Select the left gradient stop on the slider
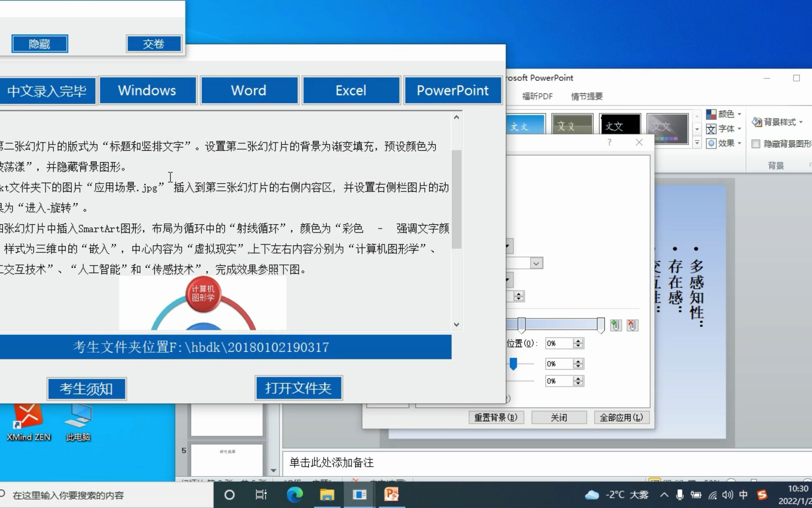812x508 pixels. click(x=522, y=325)
